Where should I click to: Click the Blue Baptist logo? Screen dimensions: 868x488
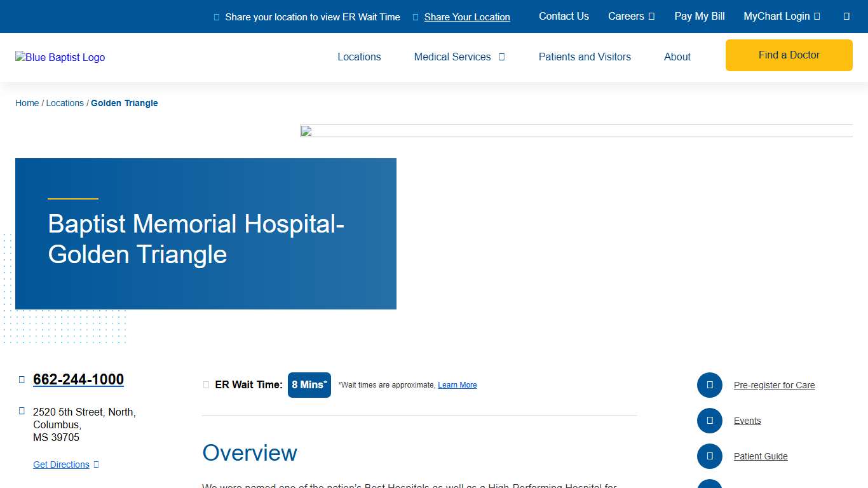click(x=60, y=57)
